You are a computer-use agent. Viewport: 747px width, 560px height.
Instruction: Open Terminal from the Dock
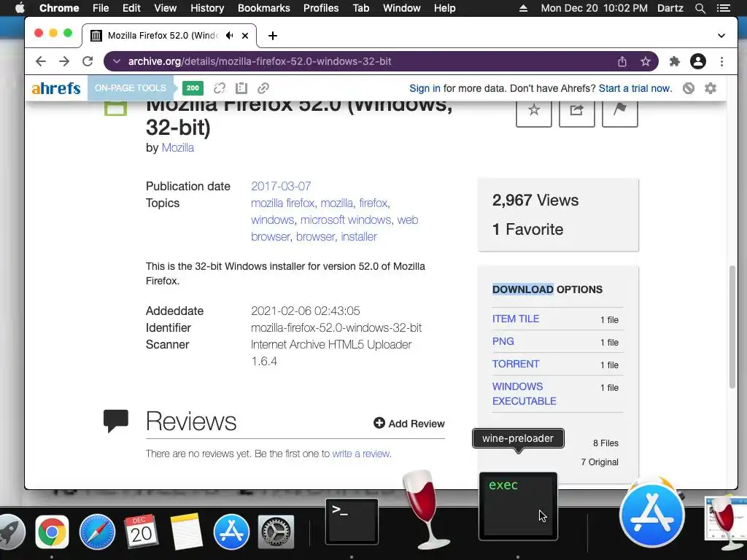coord(352,521)
